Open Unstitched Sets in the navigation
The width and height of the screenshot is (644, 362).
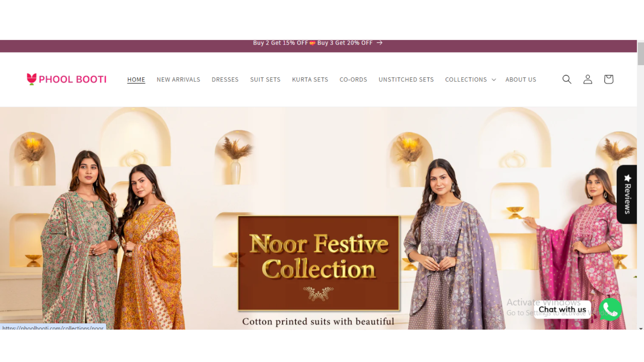406,80
